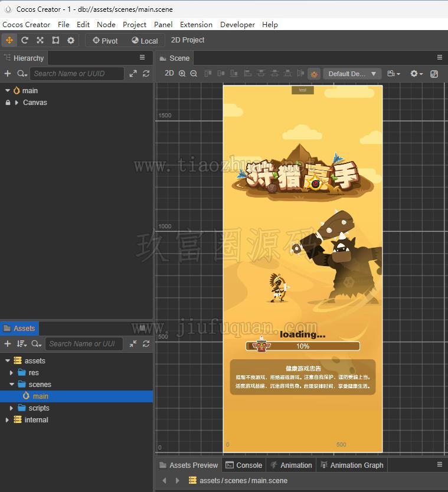
Task: Toggle Pivot/Center gizmo mode
Action: [105, 41]
